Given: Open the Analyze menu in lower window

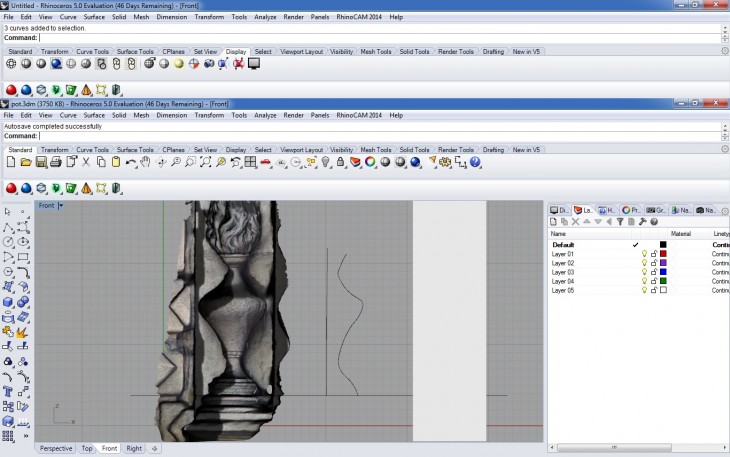Looking at the screenshot, I should tap(266, 115).
